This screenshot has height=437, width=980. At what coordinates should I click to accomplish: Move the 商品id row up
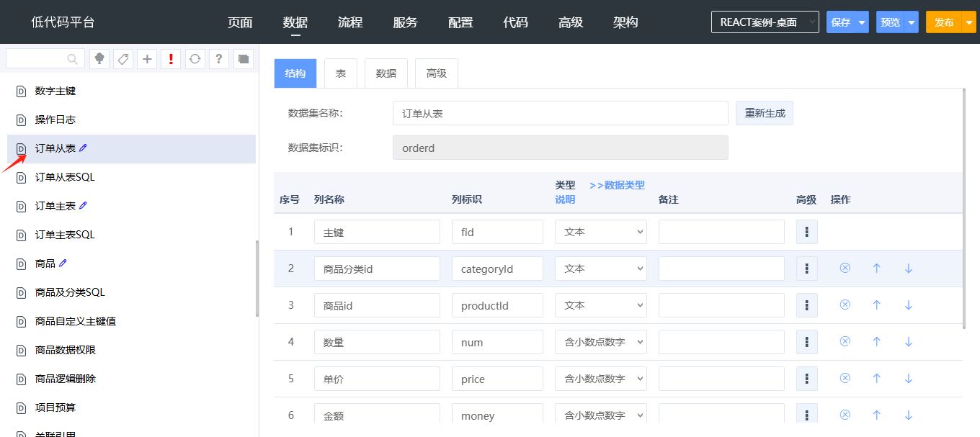877,305
